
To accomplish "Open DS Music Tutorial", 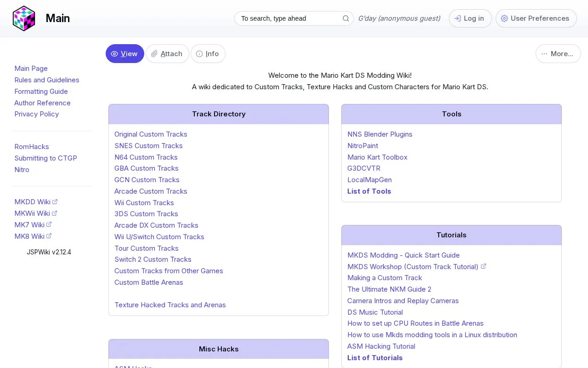I will 375,312.
